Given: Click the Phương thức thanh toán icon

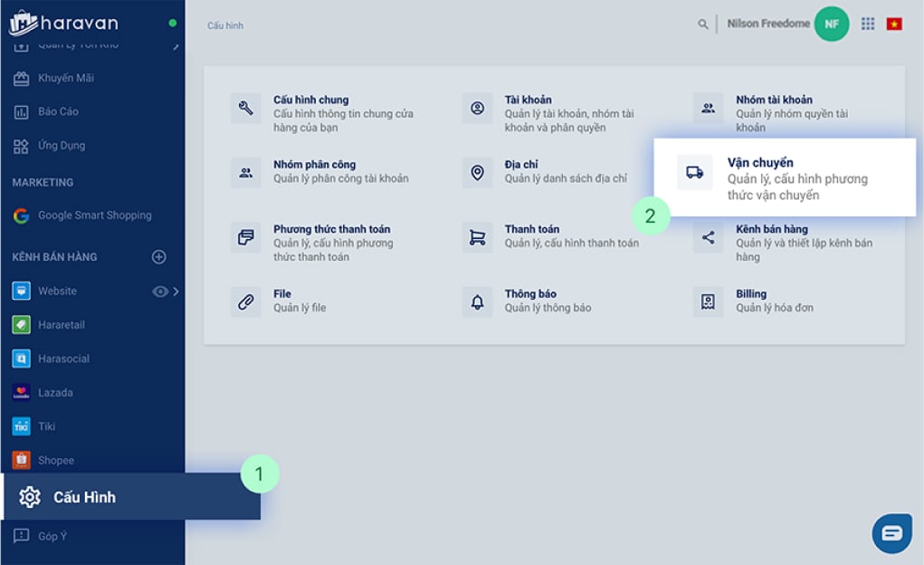Looking at the screenshot, I should coord(246,237).
